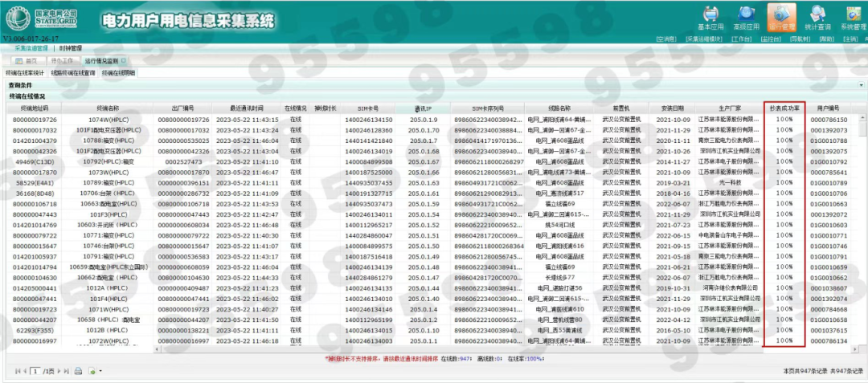Viewport: 868px width, 383px height.
Task: Click the [采集运维模块] link
Action: (703, 39)
